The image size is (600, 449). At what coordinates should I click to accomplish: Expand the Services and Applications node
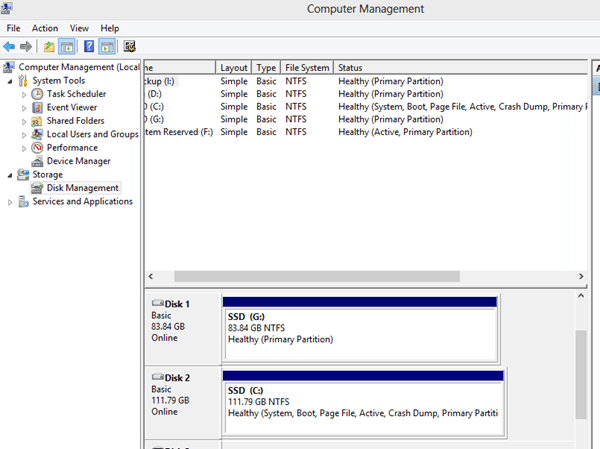click(10, 202)
